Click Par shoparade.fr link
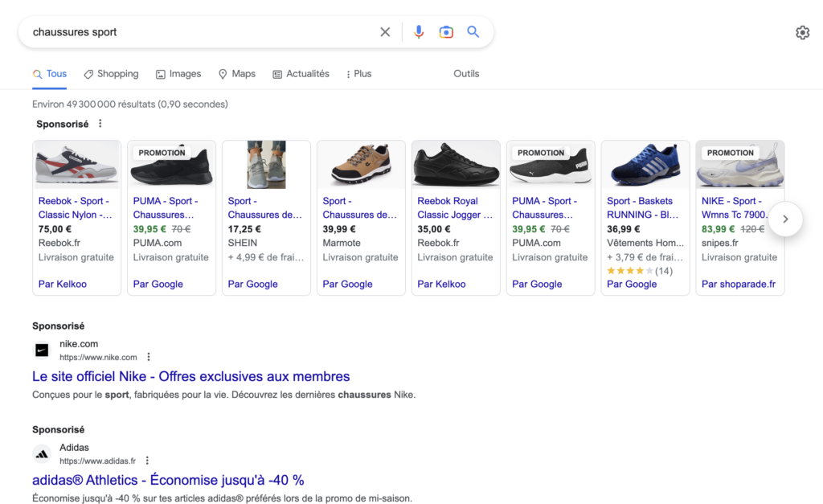This screenshot has height=504, width=823. [739, 284]
